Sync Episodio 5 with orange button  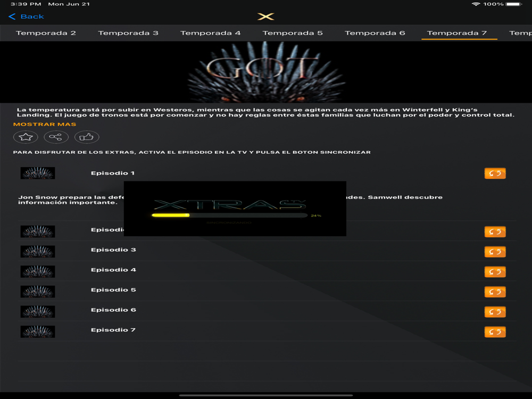(x=495, y=292)
